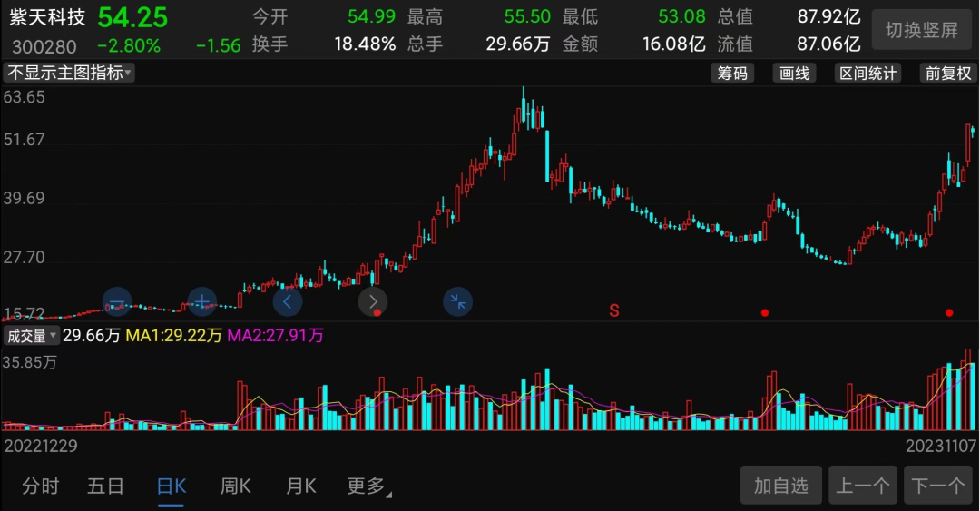Screen dimensions: 980x511
Task: Go to next stock 下一个
Action: pos(937,486)
